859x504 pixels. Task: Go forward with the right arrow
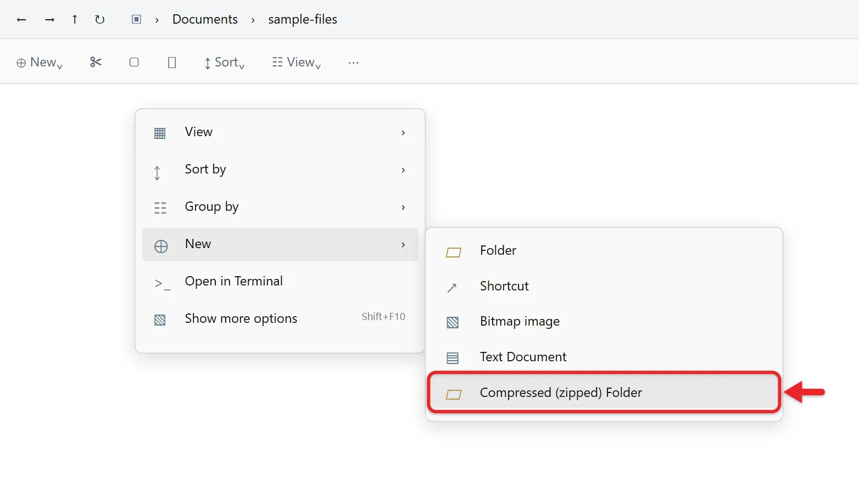point(50,20)
